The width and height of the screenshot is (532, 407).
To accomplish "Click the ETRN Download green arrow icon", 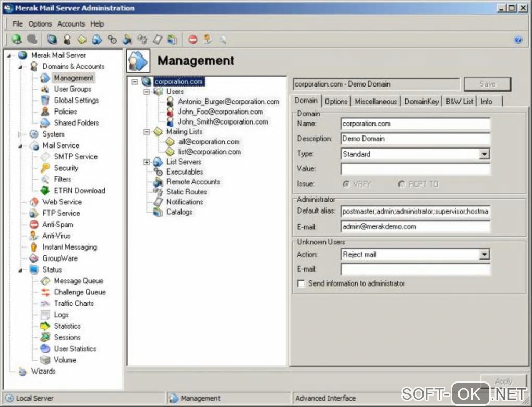I will (45, 190).
